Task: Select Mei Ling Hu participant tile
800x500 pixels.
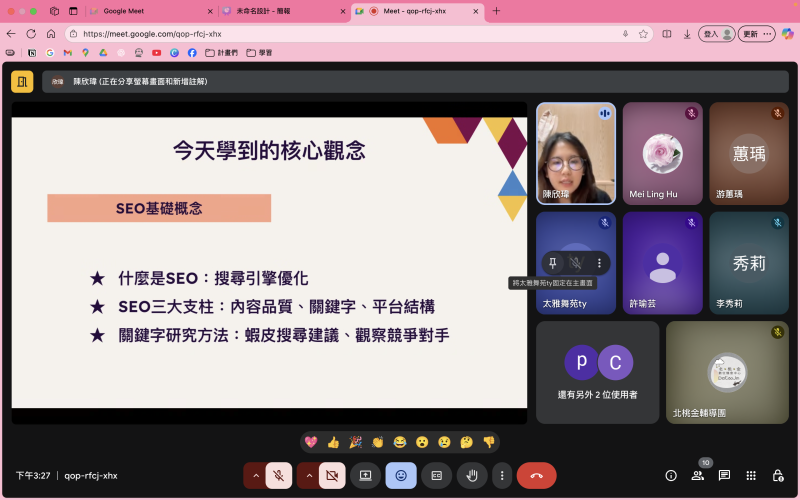Action: [663, 154]
